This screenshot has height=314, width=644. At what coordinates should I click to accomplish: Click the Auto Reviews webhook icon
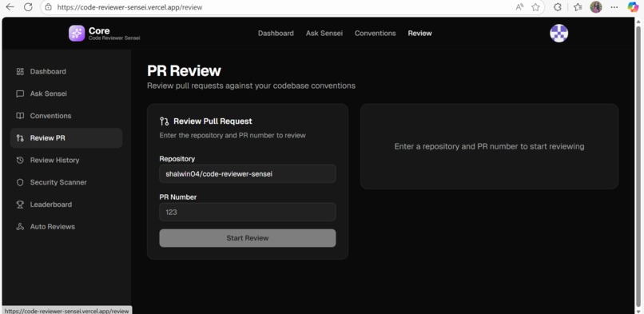tap(20, 227)
